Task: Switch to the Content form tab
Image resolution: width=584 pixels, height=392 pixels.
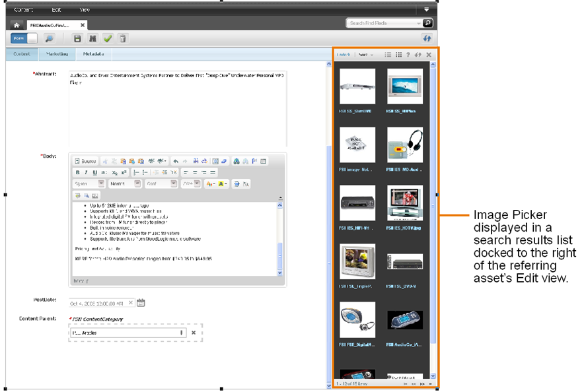Action: pyautogui.click(x=22, y=54)
